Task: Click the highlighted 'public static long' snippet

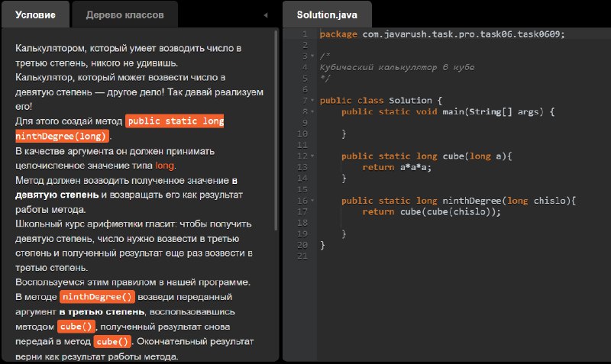Action: point(175,121)
